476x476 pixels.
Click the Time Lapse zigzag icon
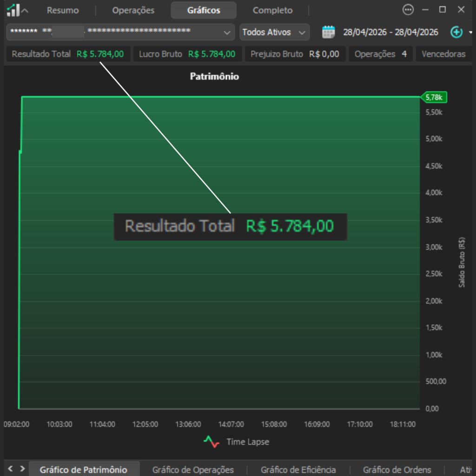[x=212, y=442]
